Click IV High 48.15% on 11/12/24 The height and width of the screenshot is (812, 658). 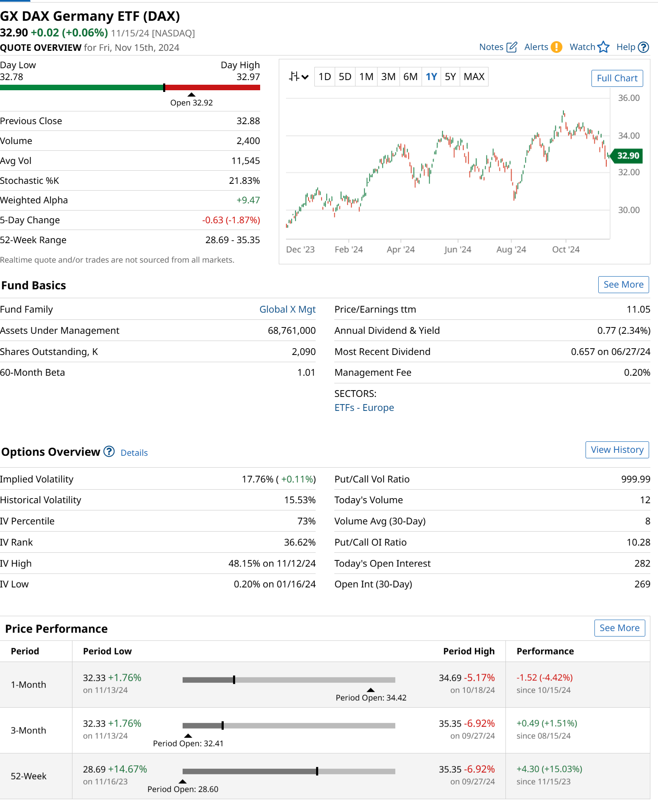point(272,564)
